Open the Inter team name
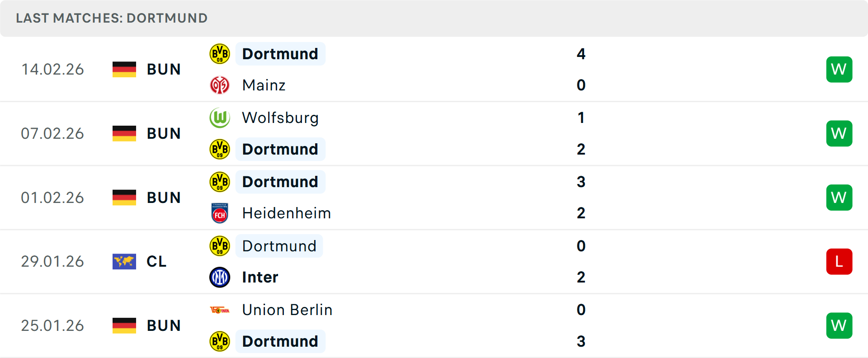The image size is (868, 358). coord(259,277)
